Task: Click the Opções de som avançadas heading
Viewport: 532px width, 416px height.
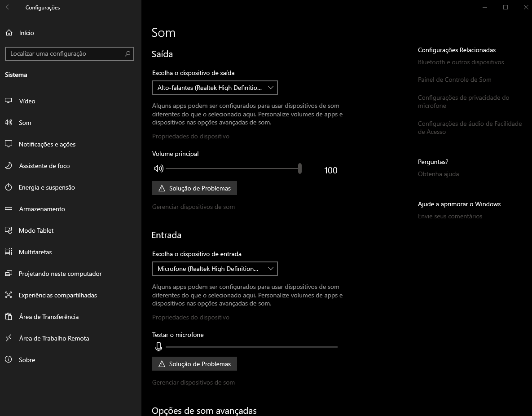Action: 204,411
